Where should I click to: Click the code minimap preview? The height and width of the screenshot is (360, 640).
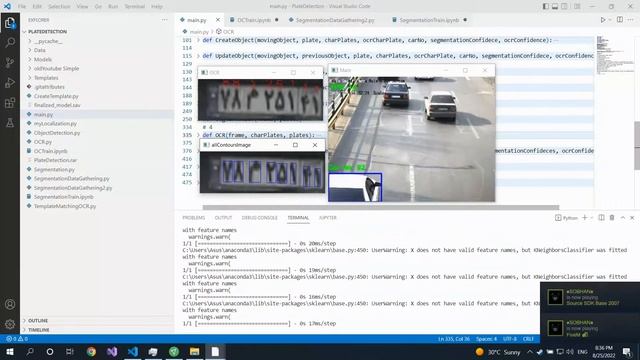tap(614, 55)
